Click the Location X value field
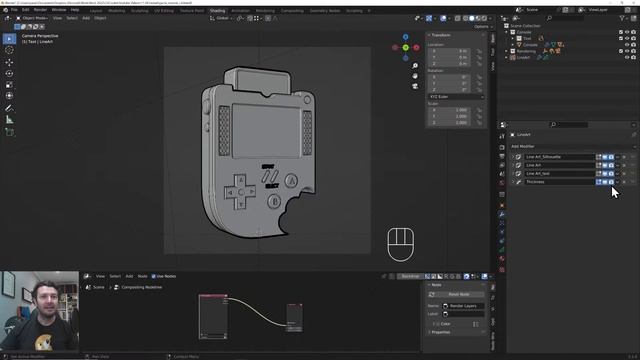This screenshot has height=360, width=640. [x=449, y=51]
